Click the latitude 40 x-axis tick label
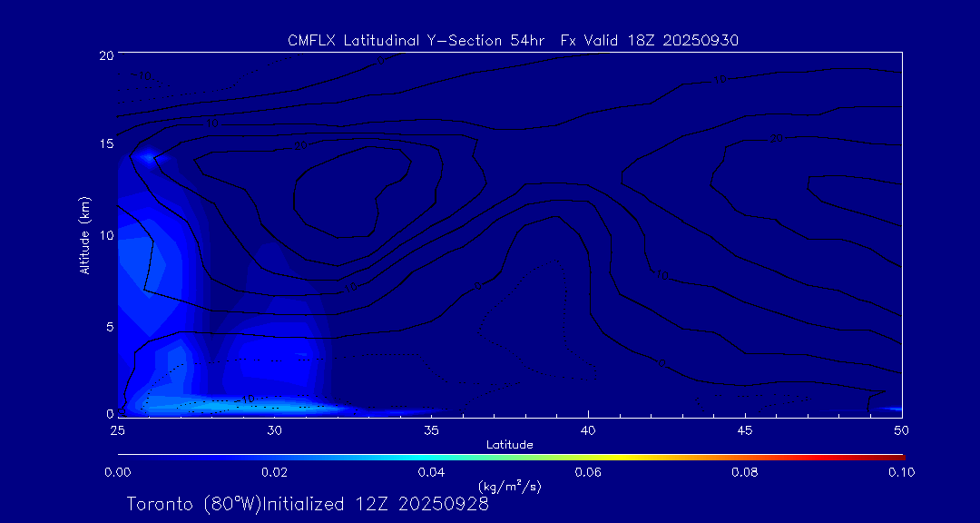Viewport: 980px width, 523px height. coord(588,429)
